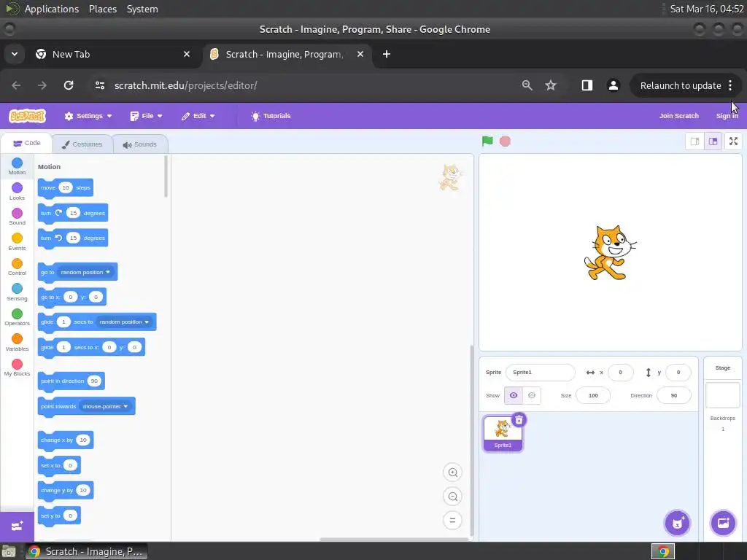This screenshot has height=560, width=747.
Task: Click the sprite y position field
Action: pos(678,373)
